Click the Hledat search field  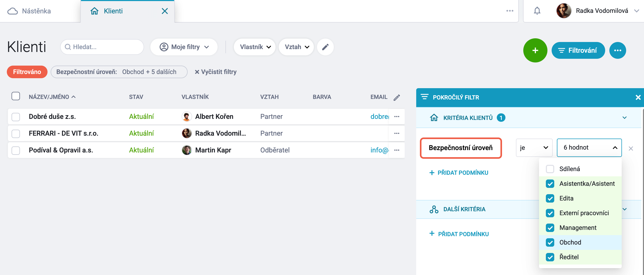tap(102, 47)
